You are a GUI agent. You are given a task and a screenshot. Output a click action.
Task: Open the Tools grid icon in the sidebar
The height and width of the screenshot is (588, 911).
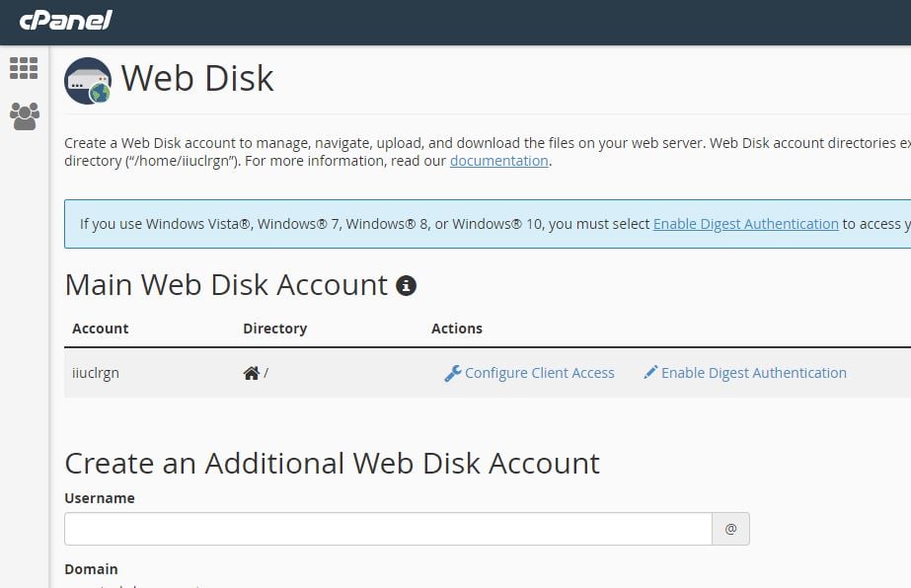pyautogui.click(x=24, y=67)
